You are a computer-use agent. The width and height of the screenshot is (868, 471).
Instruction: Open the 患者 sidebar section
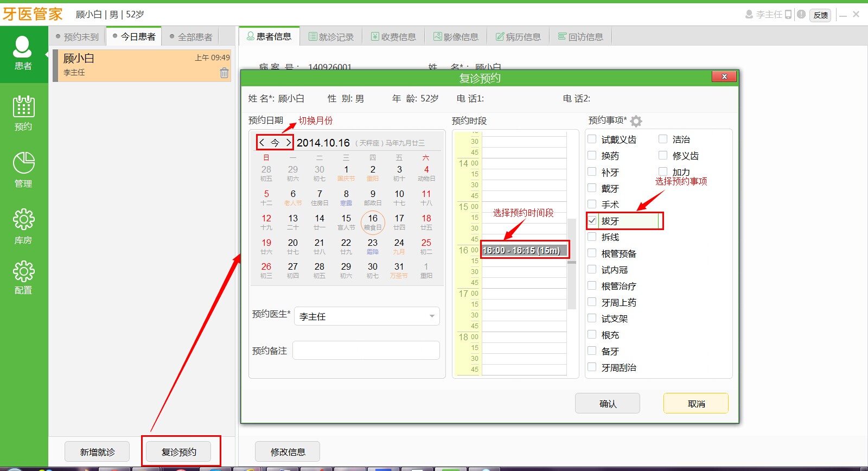pyautogui.click(x=23, y=53)
